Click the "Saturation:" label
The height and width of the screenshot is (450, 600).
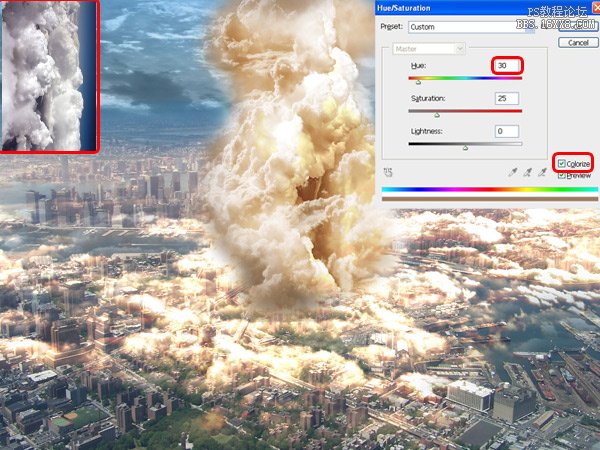[x=428, y=98]
